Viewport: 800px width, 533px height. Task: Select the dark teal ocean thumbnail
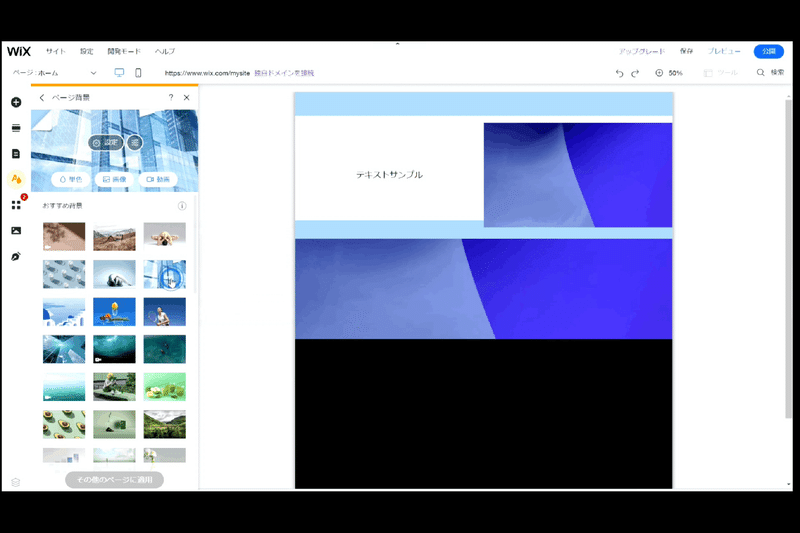click(x=165, y=349)
